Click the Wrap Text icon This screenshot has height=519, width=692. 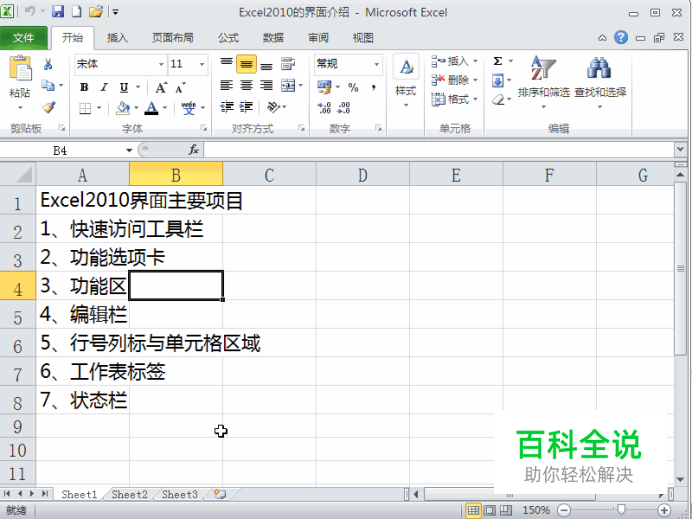tap(288, 64)
